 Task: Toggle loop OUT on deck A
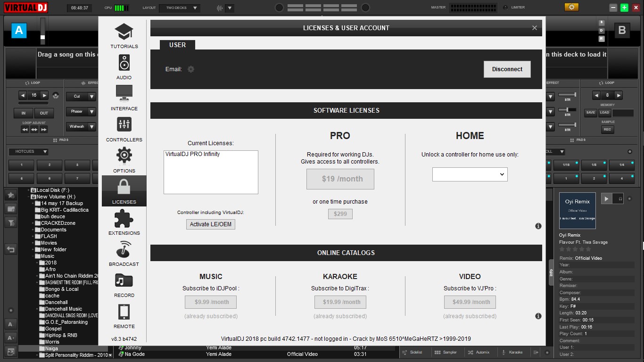(x=44, y=113)
